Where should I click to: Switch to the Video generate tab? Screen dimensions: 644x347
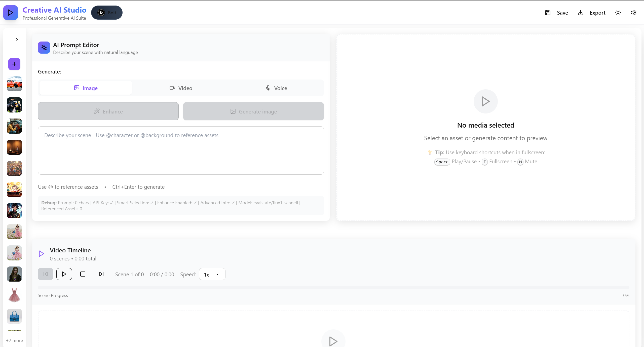pos(181,88)
